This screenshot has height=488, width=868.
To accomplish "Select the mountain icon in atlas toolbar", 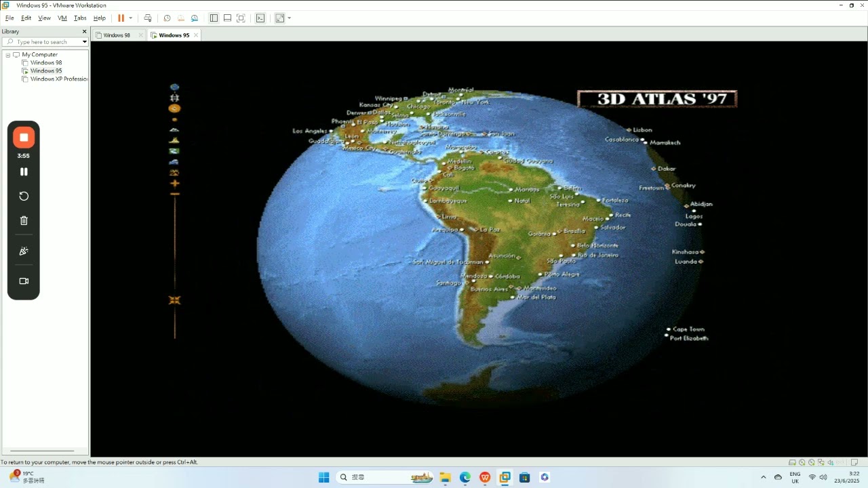I will pos(175,129).
